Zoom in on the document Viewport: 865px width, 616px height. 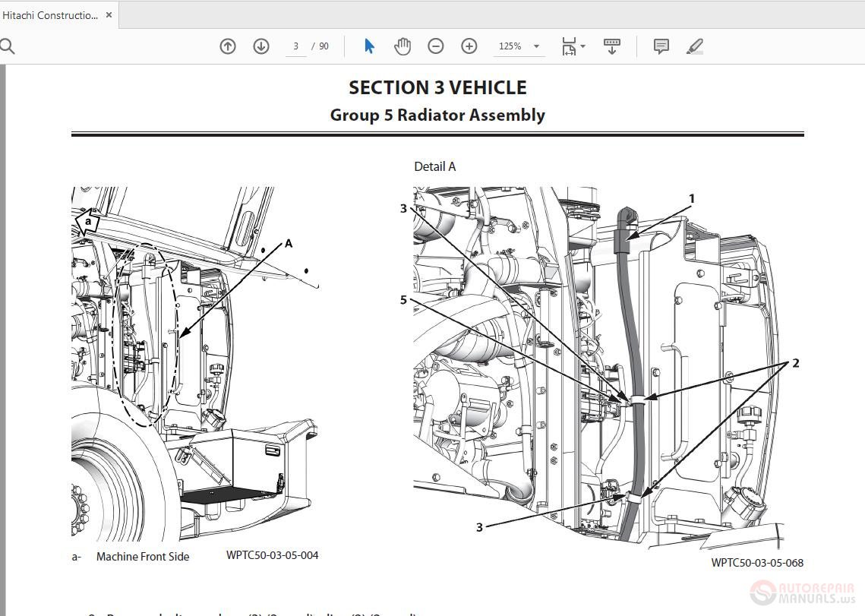[469, 46]
